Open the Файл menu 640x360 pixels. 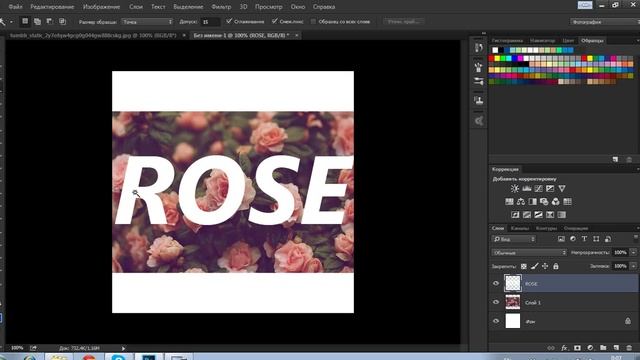16,7
